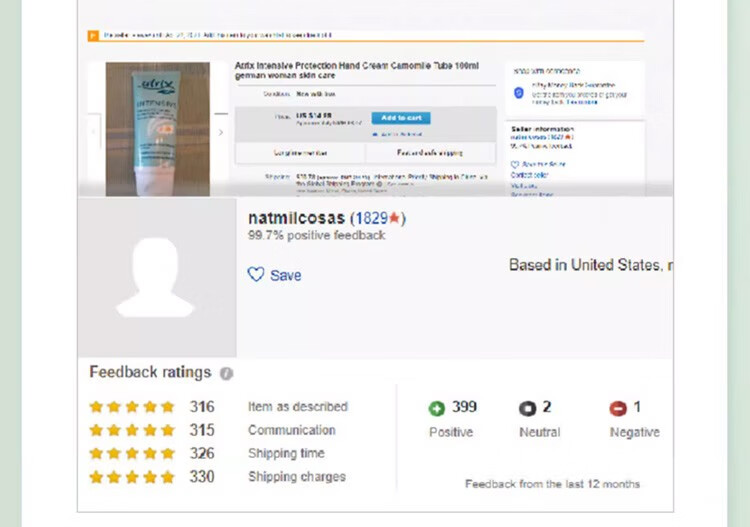Click the heart icon next to Save
The image size is (750, 527).
point(256,274)
